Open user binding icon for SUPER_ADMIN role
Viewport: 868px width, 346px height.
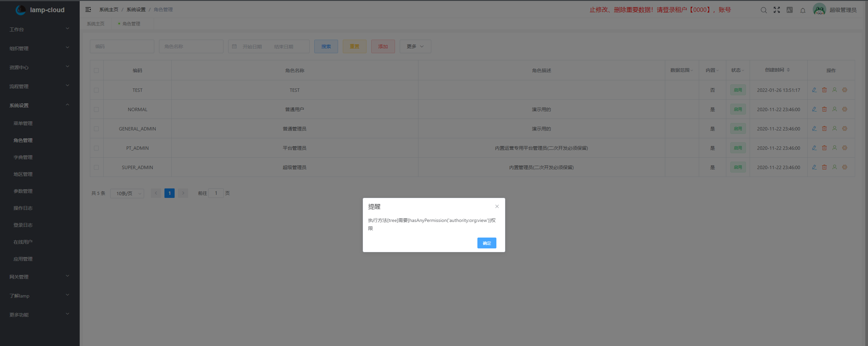(x=834, y=167)
